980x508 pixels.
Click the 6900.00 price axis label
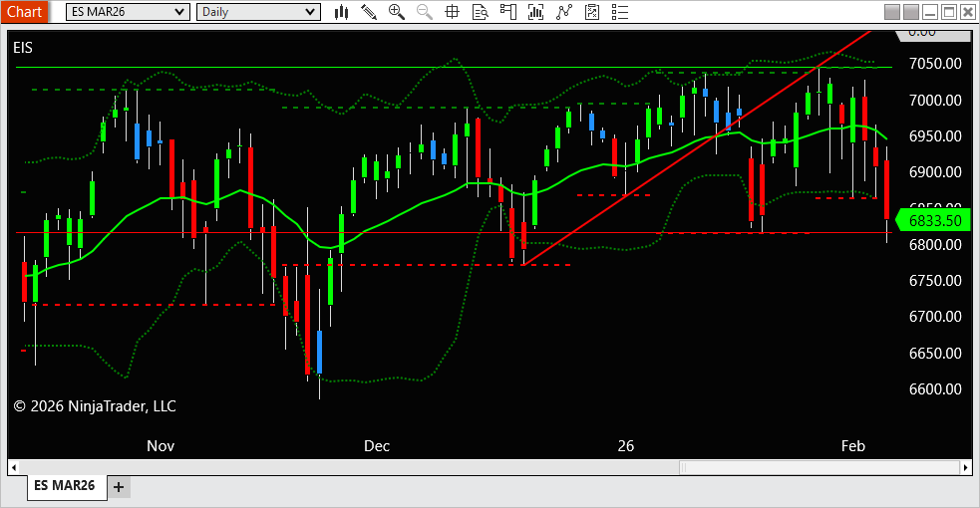coord(935,172)
